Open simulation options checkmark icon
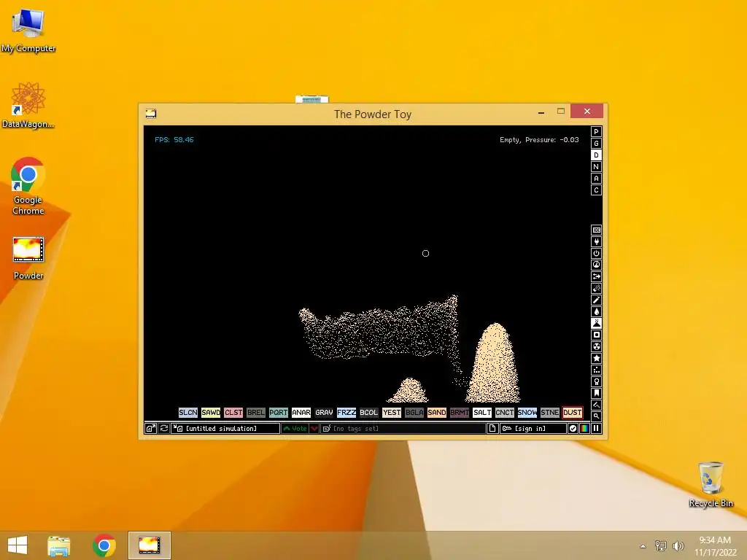747x560 pixels. [x=573, y=429]
